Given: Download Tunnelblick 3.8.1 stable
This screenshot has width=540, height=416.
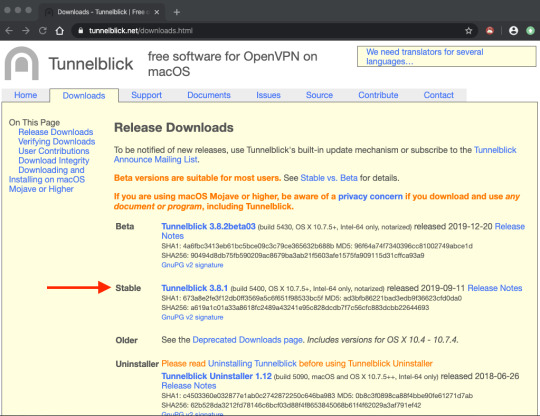Looking at the screenshot, I should 195,288.
